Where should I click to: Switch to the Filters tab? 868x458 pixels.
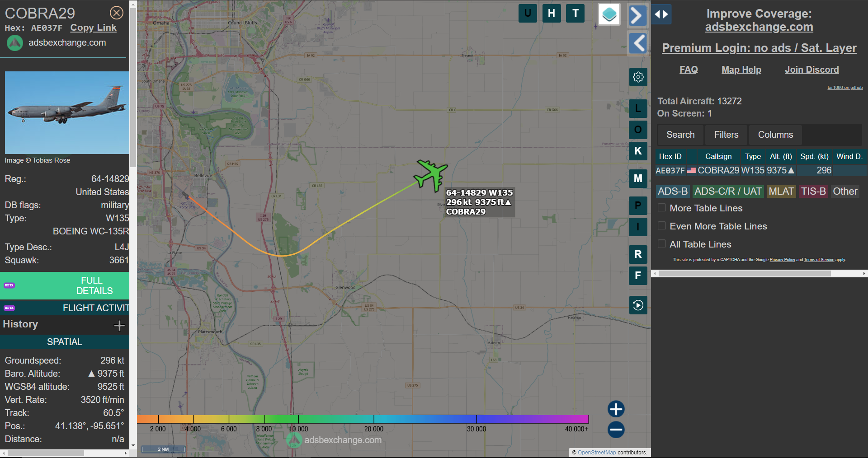pos(726,135)
